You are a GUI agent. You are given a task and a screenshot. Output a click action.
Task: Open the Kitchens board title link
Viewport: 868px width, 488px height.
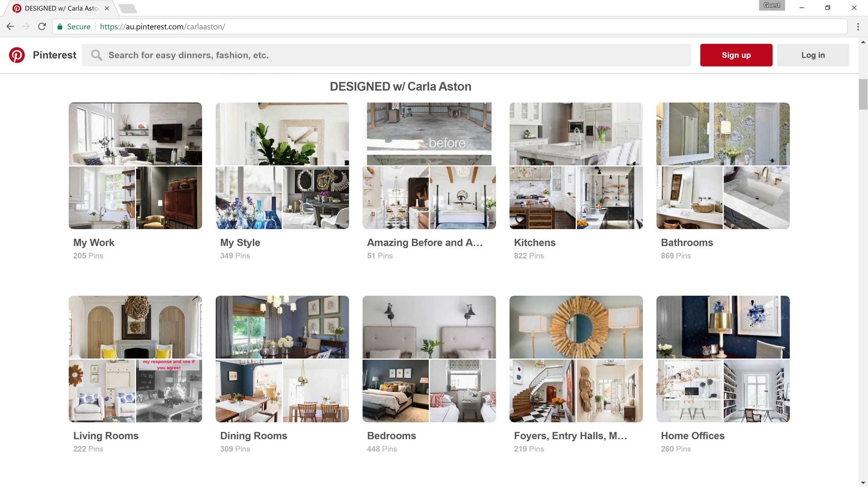(534, 243)
